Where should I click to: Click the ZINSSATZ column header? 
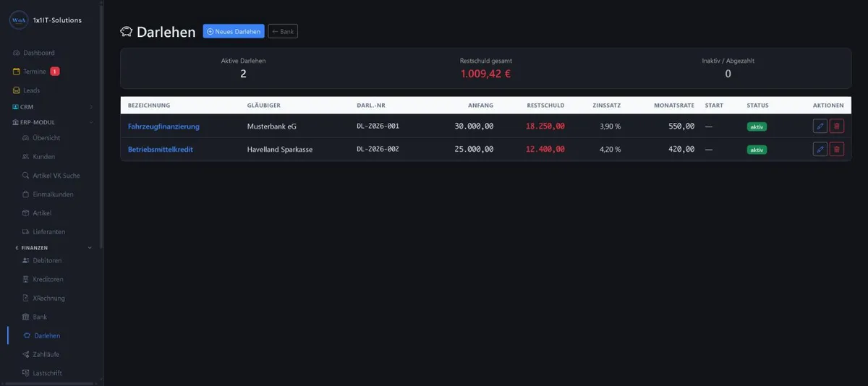(x=606, y=106)
